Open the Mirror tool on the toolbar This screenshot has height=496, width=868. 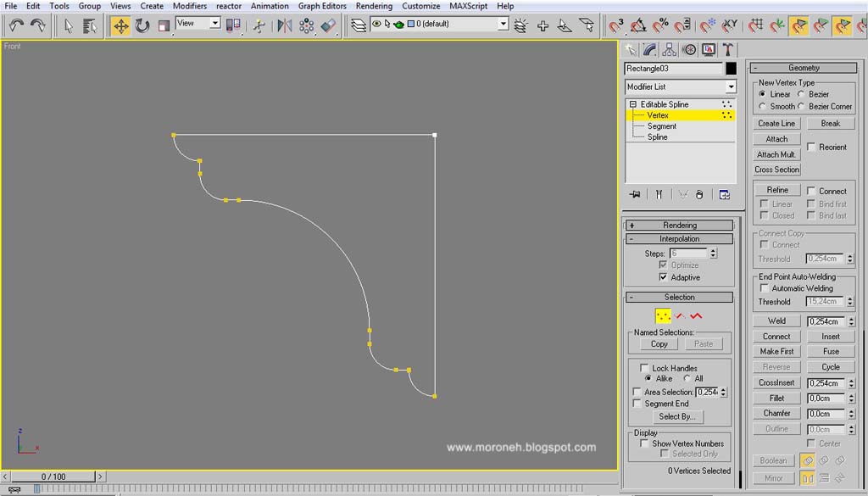[x=284, y=25]
